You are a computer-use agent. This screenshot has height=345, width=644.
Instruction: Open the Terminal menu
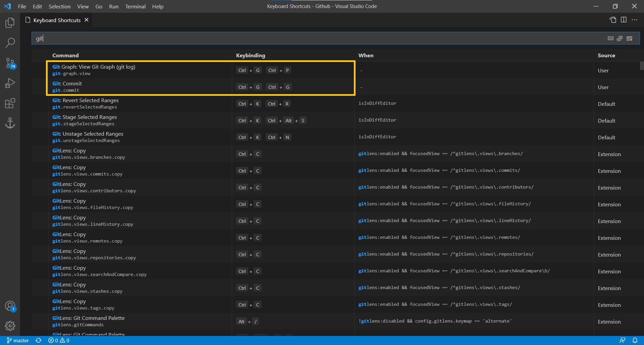[x=135, y=6]
